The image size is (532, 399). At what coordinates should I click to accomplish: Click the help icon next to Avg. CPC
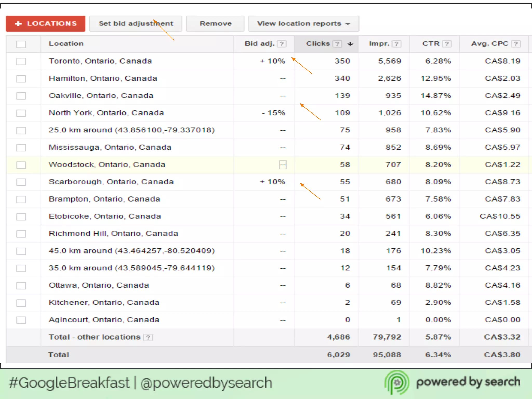(516, 44)
